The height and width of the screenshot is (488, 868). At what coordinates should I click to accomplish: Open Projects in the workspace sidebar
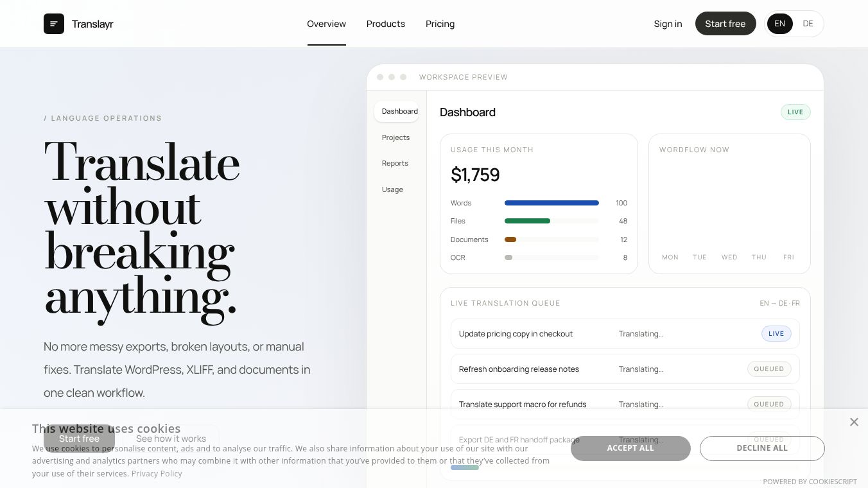[395, 137]
